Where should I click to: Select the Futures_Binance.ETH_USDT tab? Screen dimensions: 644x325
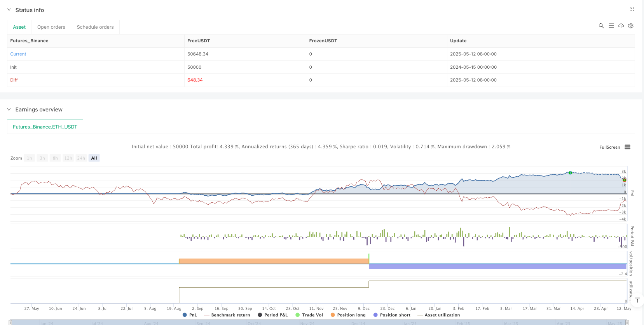pyautogui.click(x=45, y=127)
